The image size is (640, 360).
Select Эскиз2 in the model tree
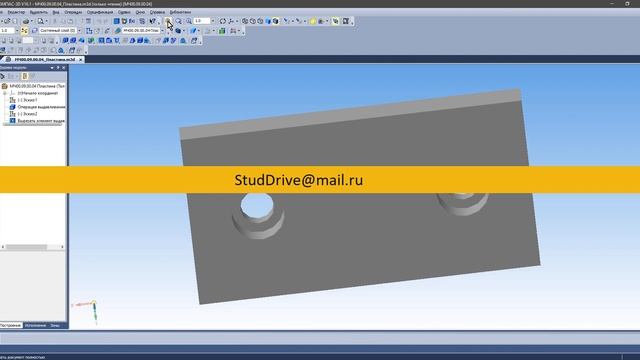27,114
